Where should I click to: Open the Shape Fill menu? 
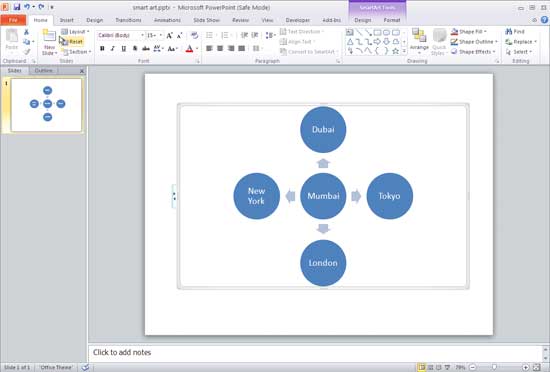(x=468, y=32)
